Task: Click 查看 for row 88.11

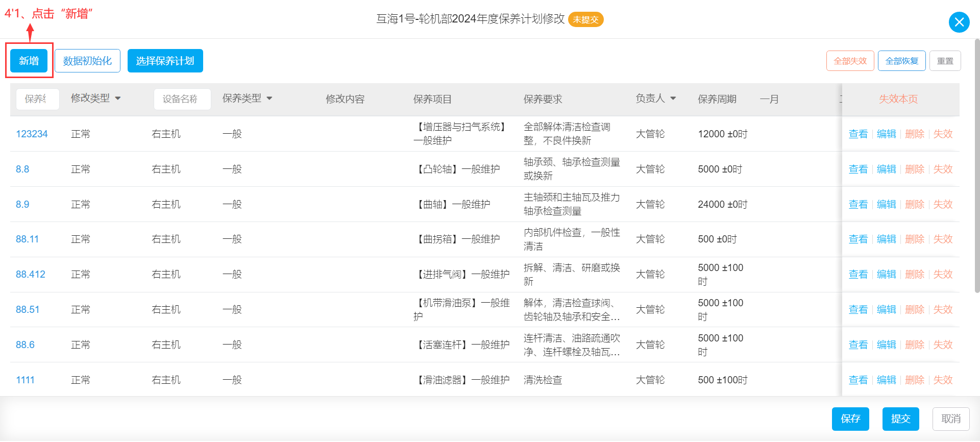Action: (x=858, y=239)
